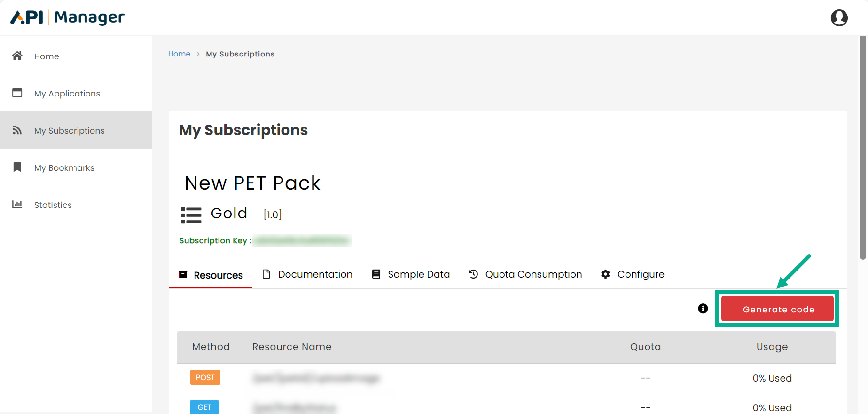Click the blurred Subscription Key value
The width and height of the screenshot is (868, 414).
pos(302,240)
